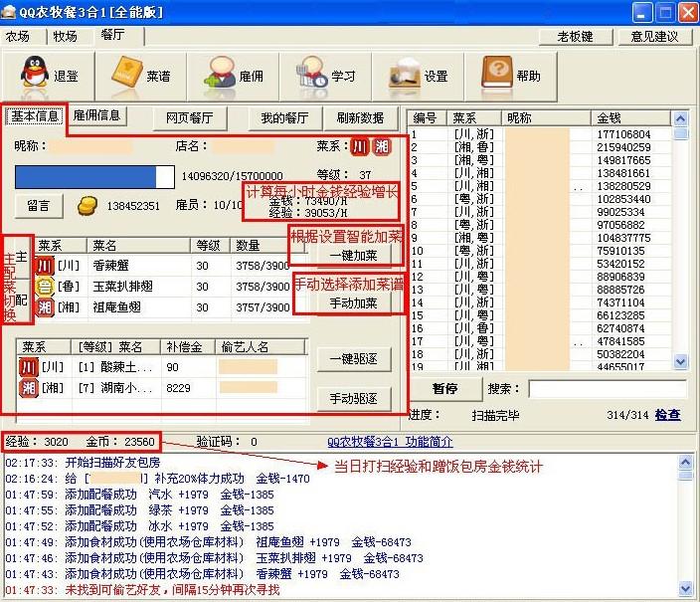Select friend row 9 with 104837775

(540, 238)
